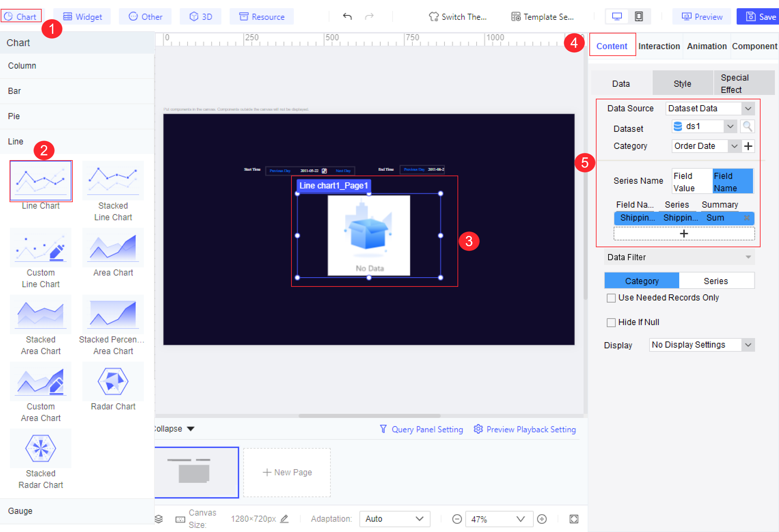779x532 pixels.
Task: Click the Preview button
Action: [x=702, y=16]
